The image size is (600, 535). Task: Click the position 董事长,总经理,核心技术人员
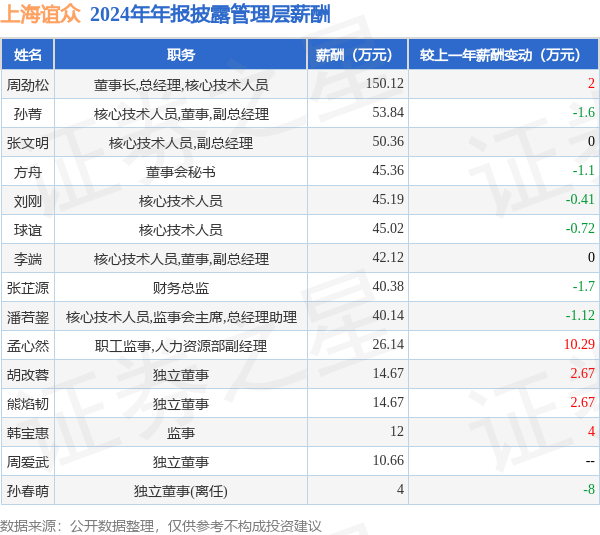pos(181,85)
